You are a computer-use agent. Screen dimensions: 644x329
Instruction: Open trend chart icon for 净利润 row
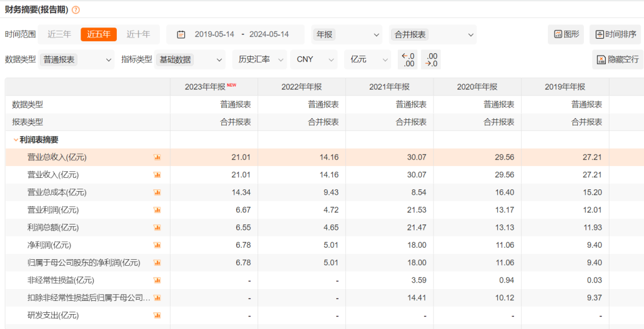click(157, 245)
